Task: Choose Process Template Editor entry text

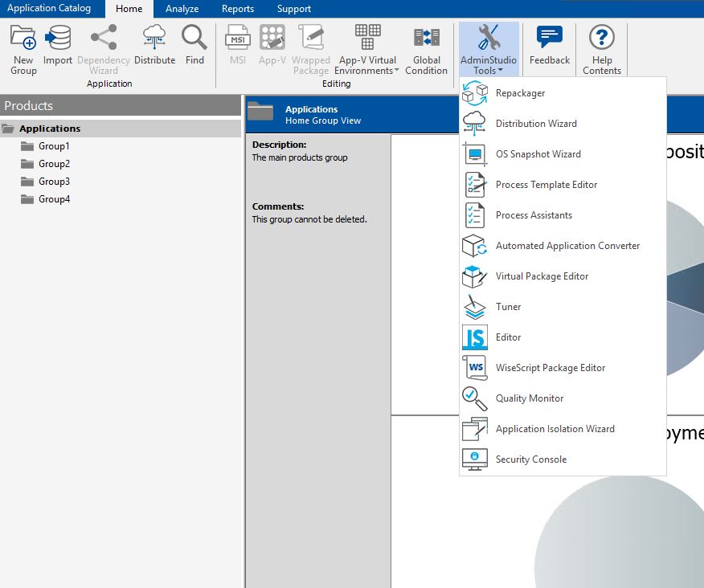Action: click(x=546, y=185)
